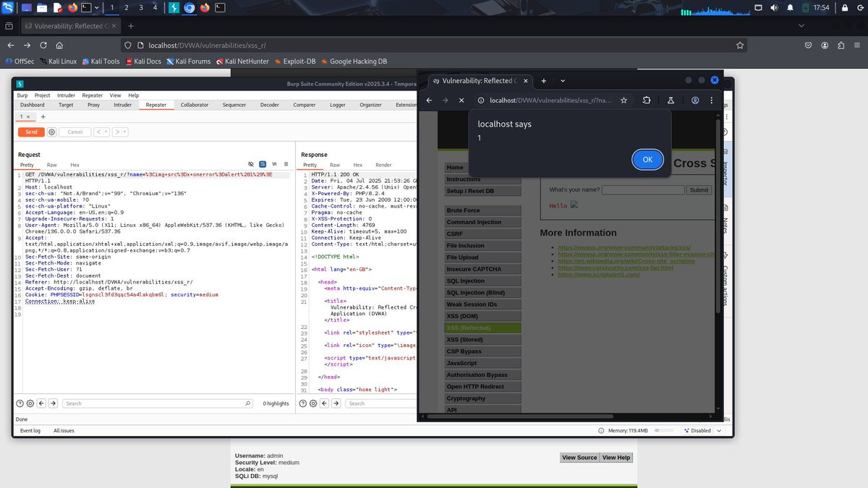Switch Response view to Render
This screenshot has height=488, width=868.
click(383, 166)
